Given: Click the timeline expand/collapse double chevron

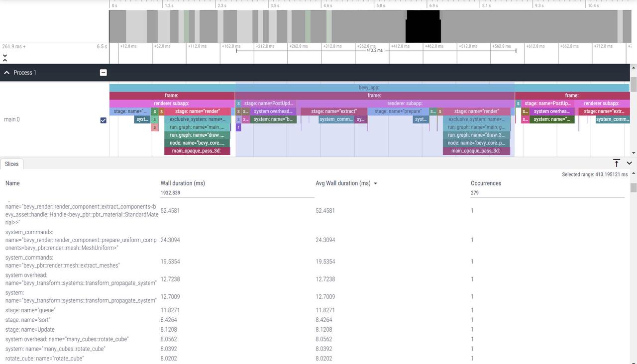Looking at the screenshot, I should coord(5,58).
